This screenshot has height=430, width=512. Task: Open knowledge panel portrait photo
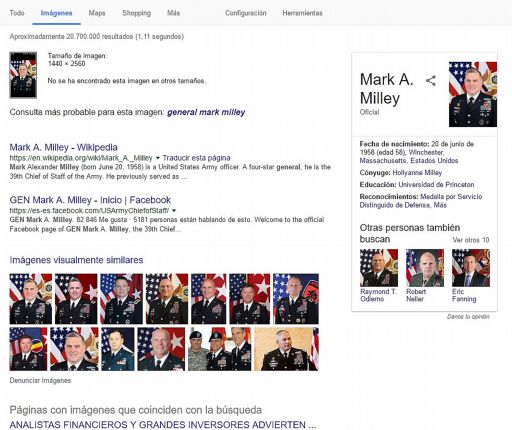pyautogui.click(x=473, y=94)
